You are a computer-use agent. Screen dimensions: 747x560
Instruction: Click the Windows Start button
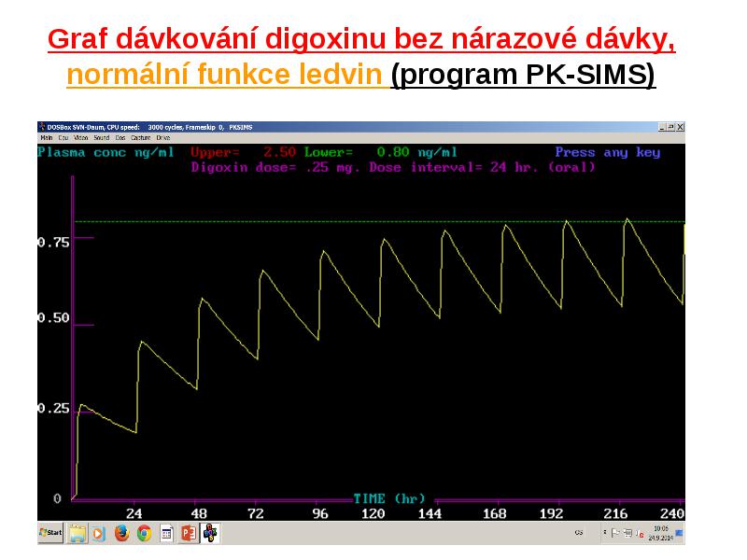tap(51, 533)
